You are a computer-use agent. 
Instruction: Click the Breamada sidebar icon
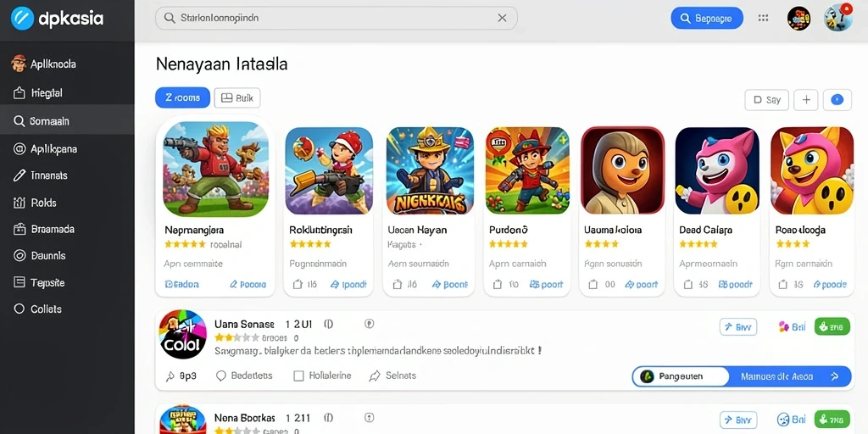pos(19,229)
